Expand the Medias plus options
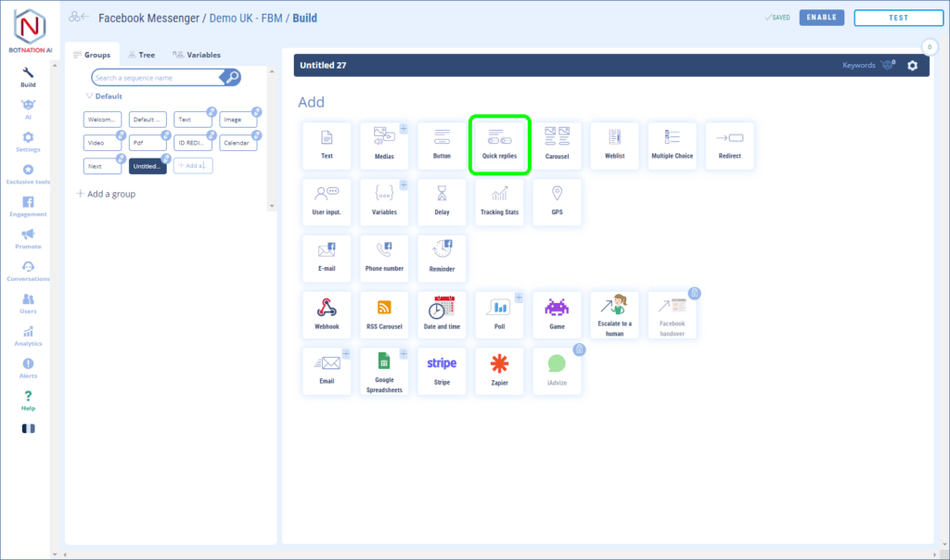 click(404, 129)
